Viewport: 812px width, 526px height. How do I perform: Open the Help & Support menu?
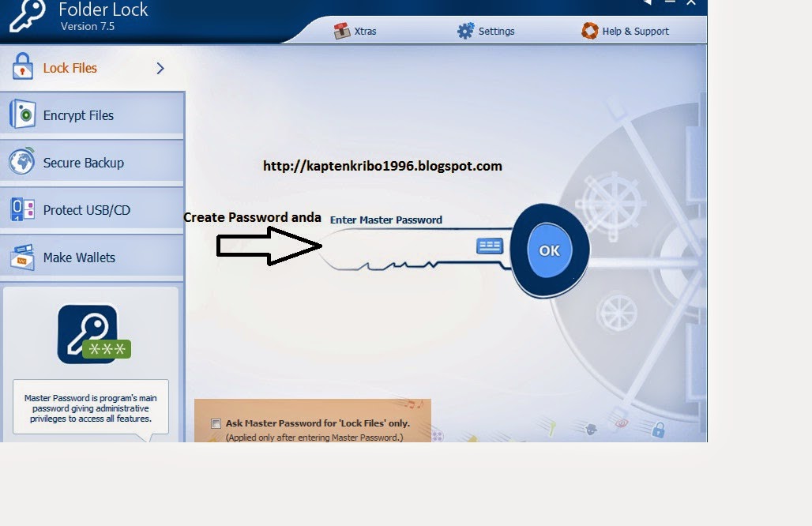point(625,31)
